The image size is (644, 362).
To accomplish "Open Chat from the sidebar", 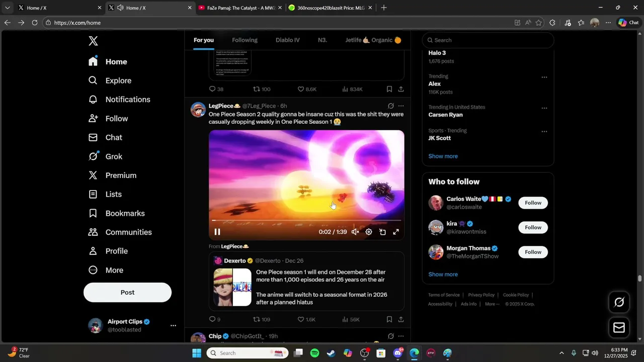I will coord(106,137).
